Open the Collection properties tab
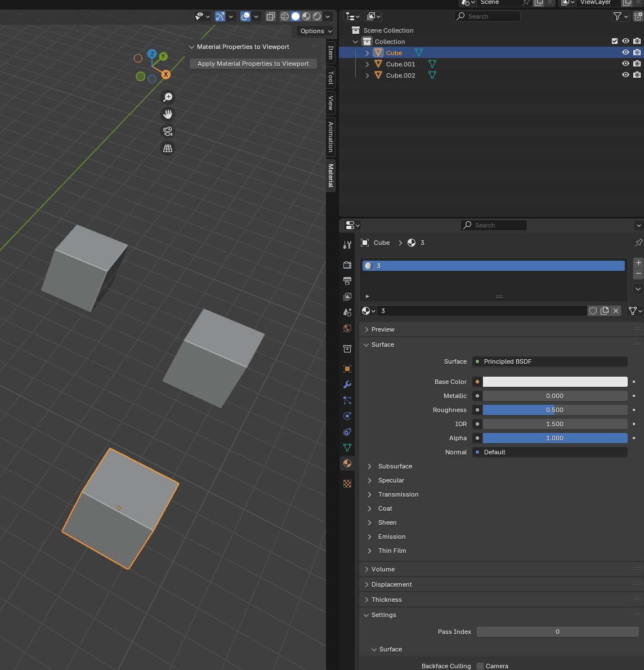This screenshot has height=670, width=644. tap(347, 349)
